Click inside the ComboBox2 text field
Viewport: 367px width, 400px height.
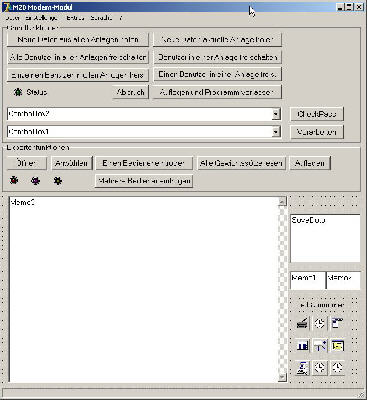pos(139,114)
